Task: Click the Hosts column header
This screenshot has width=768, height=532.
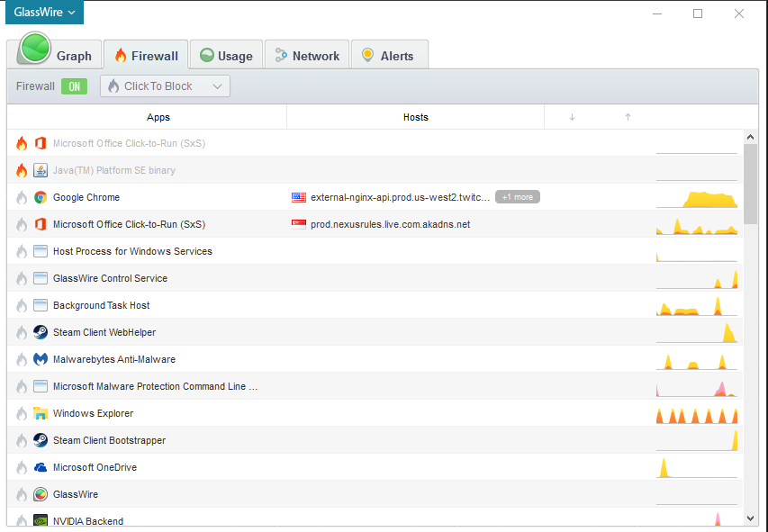Action: tap(415, 117)
